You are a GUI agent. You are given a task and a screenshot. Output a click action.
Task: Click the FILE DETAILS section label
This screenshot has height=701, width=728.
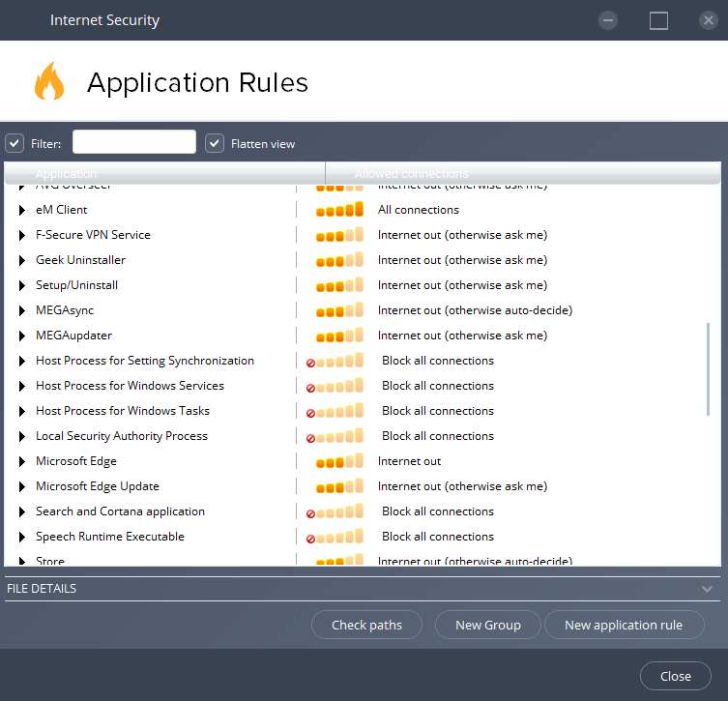tap(42, 588)
